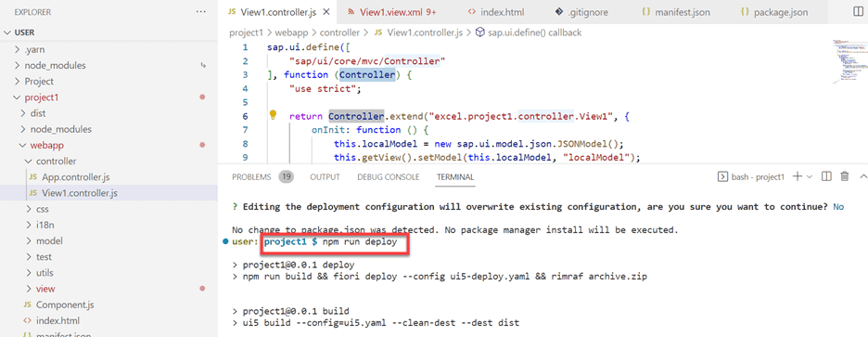
Task: Click the onInit function name in code
Action: (x=329, y=130)
